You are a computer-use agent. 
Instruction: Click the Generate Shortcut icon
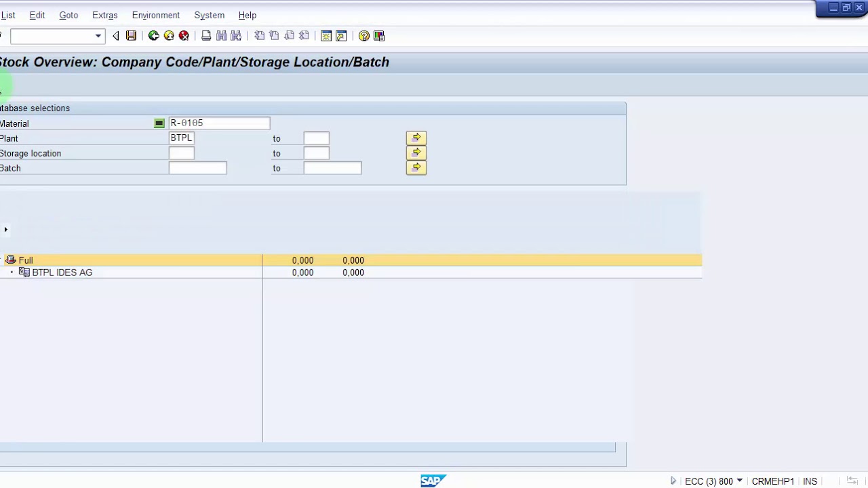(341, 36)
